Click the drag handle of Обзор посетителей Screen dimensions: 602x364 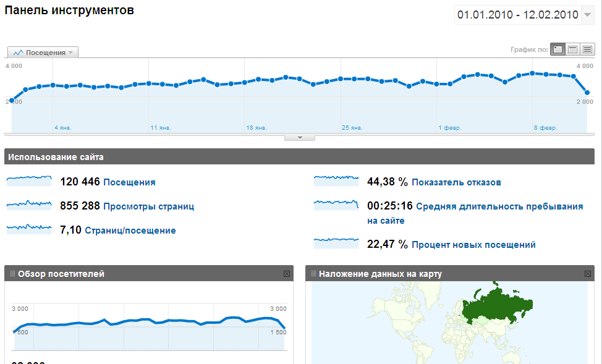[x=12, y=274]
